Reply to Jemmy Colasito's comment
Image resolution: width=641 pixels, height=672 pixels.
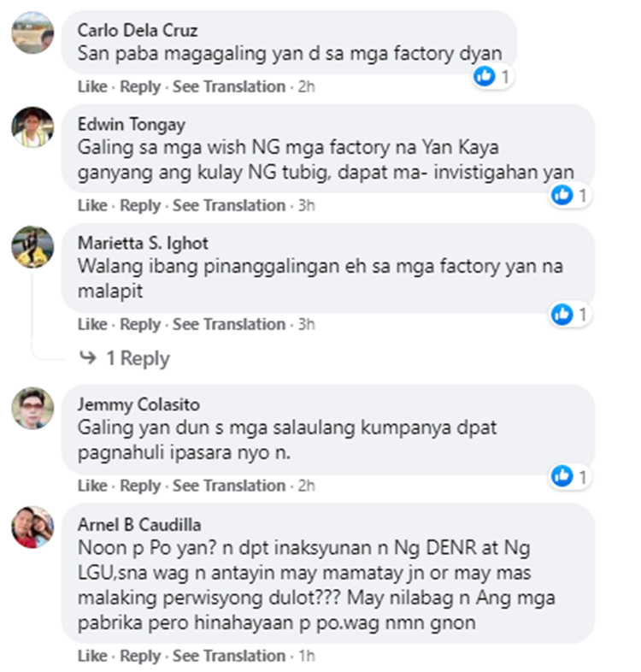(x=140, y=486)
